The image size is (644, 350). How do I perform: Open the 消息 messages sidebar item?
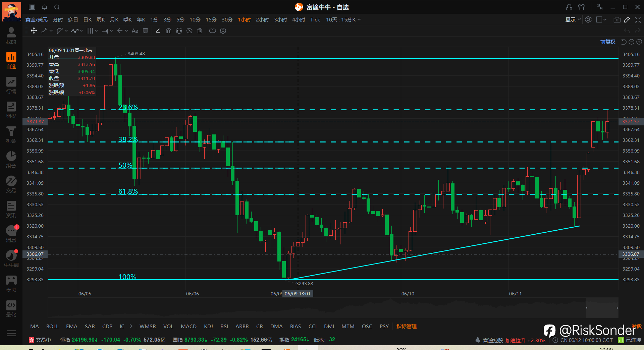pyautogui.click(x=11, y=234)
